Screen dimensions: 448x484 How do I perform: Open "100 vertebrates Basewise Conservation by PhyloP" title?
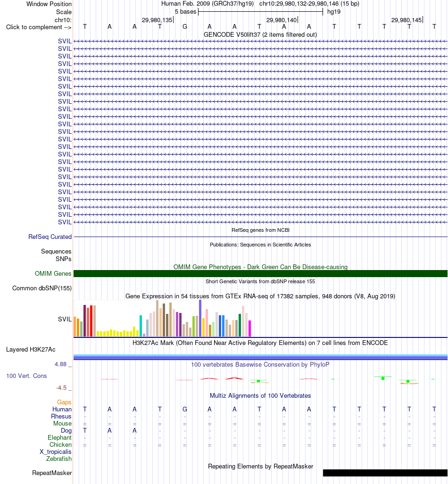tap(260, 365)
